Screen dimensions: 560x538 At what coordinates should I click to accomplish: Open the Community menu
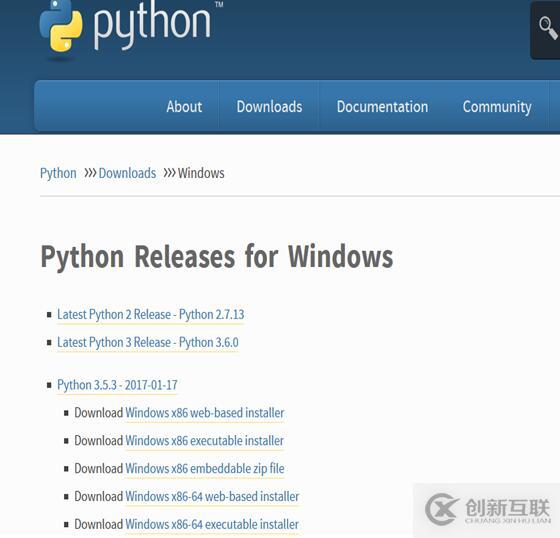(497, 107)
